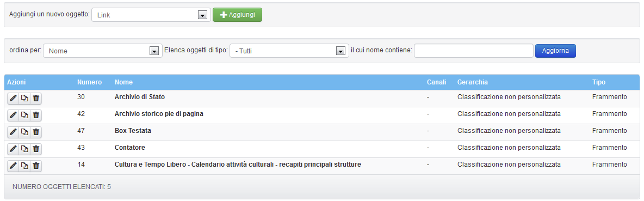Viewport: 644px width, 201px height.
Task: Click the green Aggiungi button
Action: (237, 15)
